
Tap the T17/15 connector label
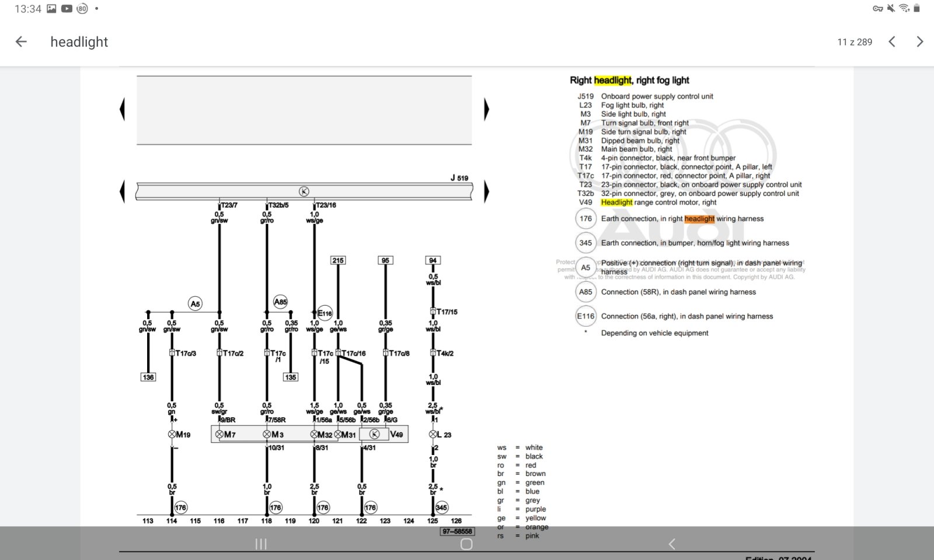tap(447, 312)
